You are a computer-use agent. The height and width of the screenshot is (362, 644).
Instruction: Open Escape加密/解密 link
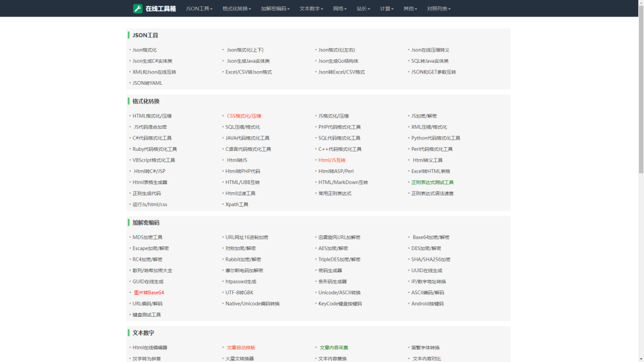(x=151, y=249)
